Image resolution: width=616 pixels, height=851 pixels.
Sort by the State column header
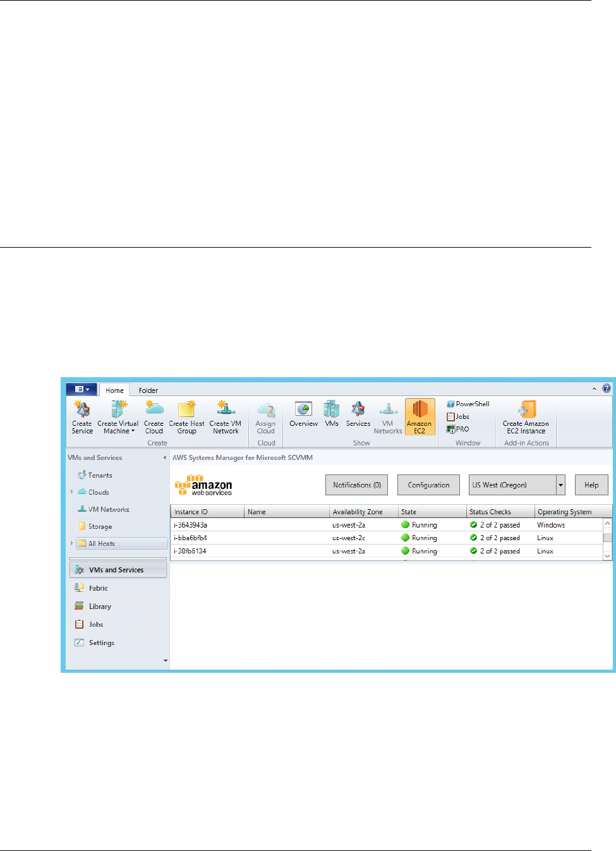(x=432, y=512)
